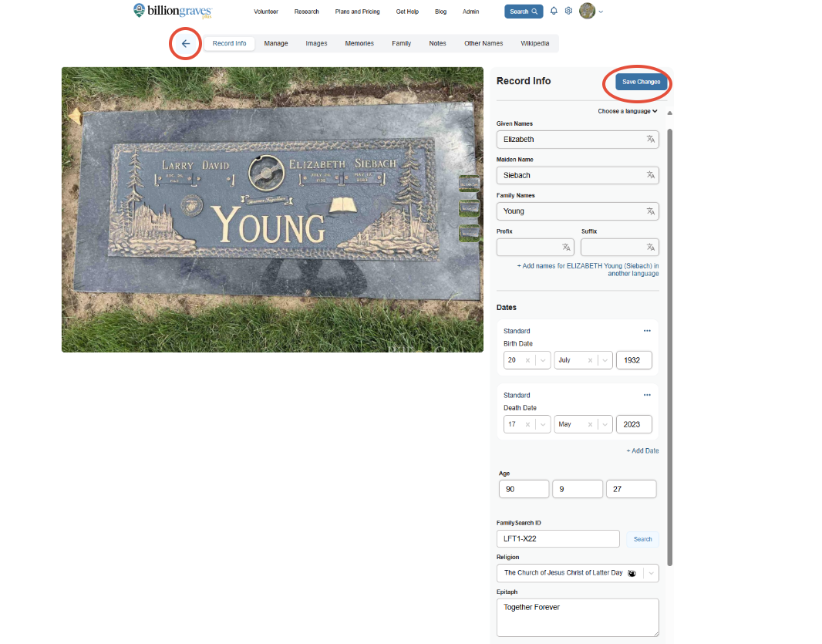Expand the birth month dropdown
The height and width of the screenshot is (644, 822).
tap(605, 360)
